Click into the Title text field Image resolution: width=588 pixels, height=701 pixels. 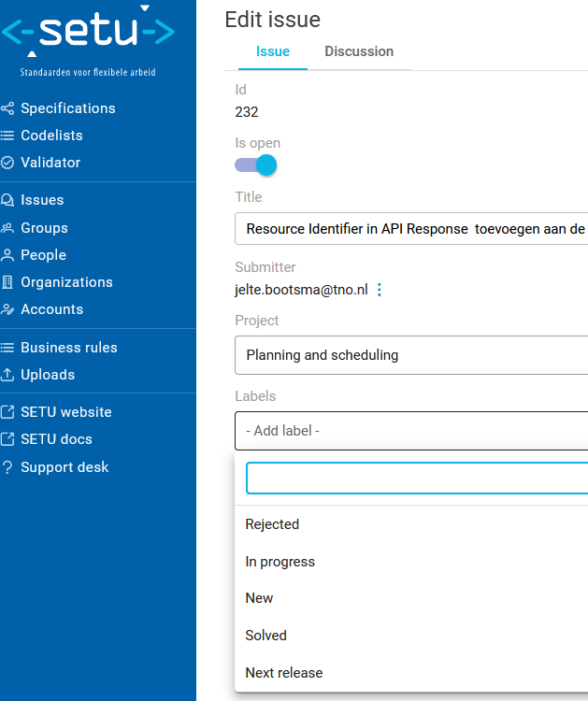pos(411,228)
